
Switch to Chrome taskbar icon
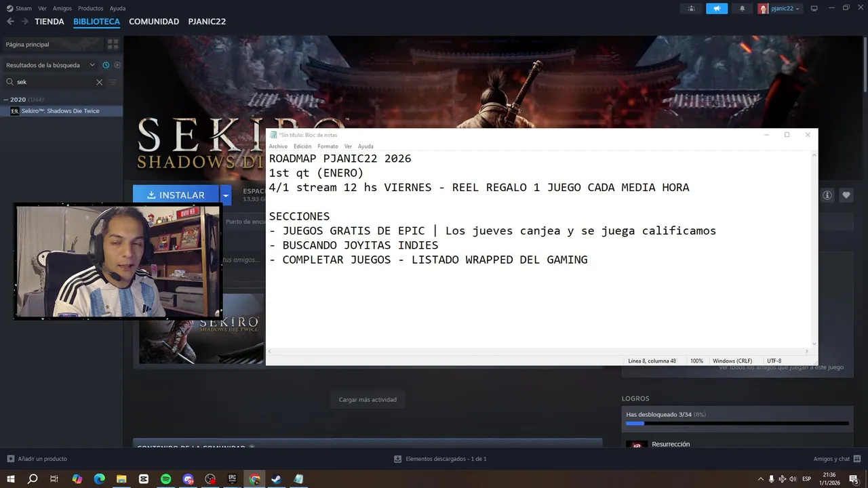coord(254,479)
